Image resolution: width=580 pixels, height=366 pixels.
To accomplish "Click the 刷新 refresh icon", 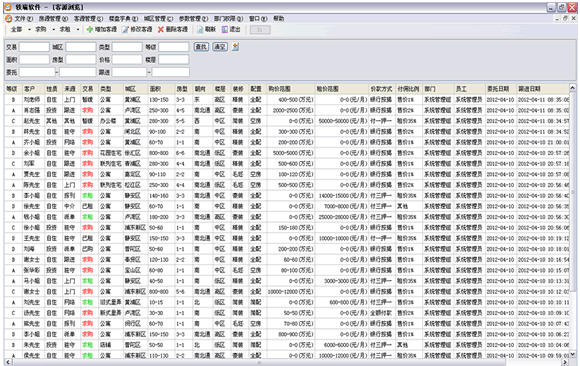I will [x=200, y=30].
